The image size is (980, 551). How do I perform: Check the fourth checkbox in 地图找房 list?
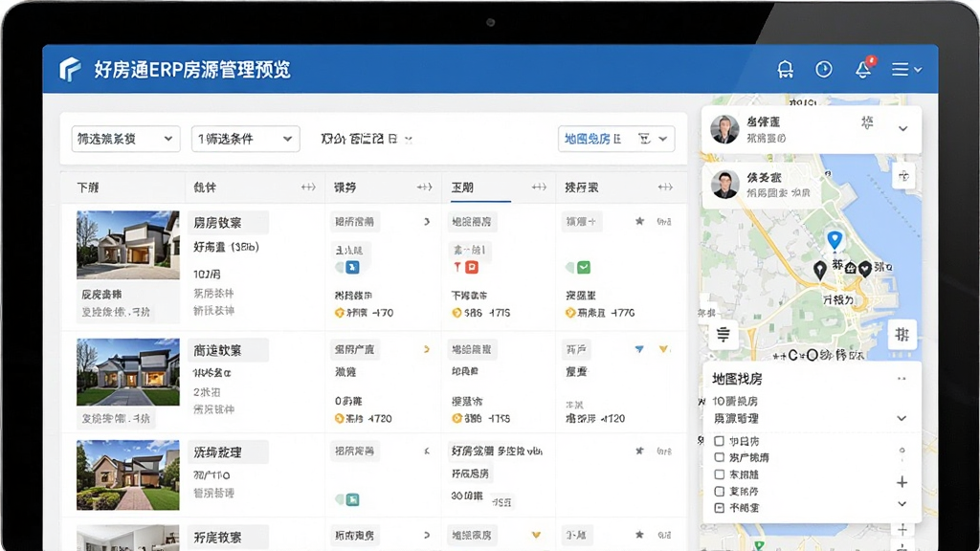(x=719, y=491)
